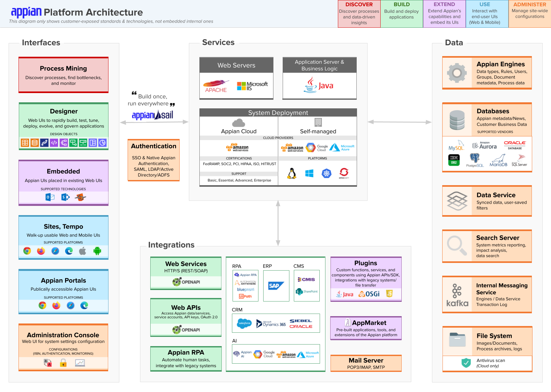Select the DISCOVER legend box
The image size is (551, 392).
pos(359,14)
